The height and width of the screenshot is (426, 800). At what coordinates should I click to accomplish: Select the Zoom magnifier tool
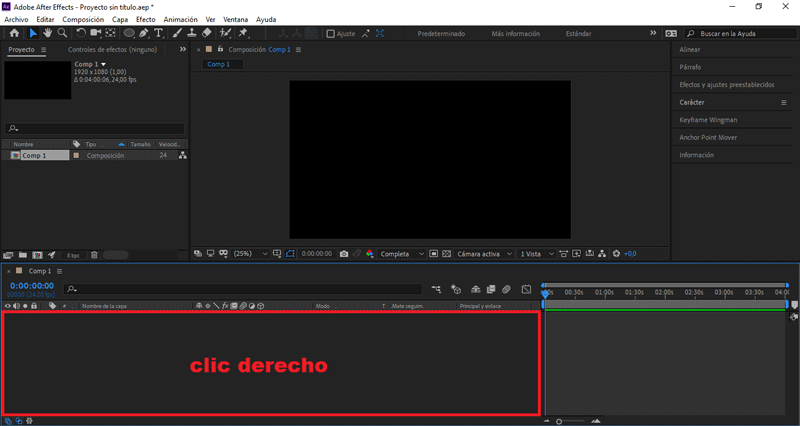[62, 33]
